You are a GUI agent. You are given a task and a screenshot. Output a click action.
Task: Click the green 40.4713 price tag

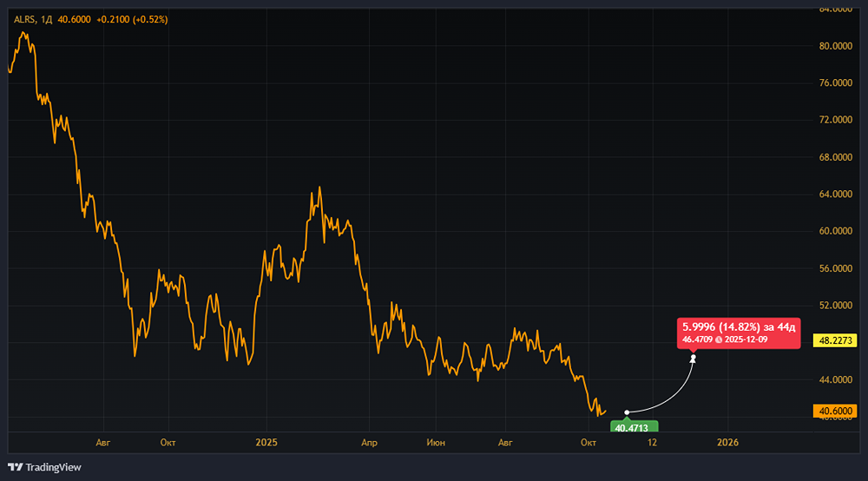click(x=635, y=427)
